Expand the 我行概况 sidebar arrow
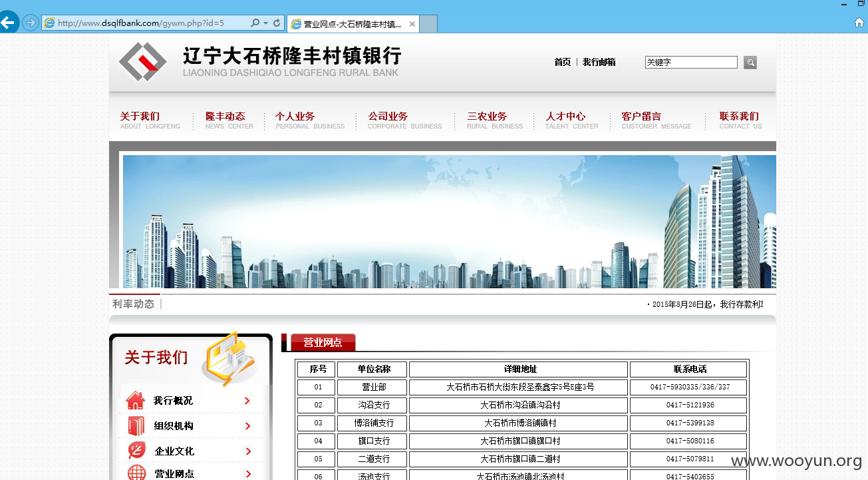Screen dimensions: 868x480 (247, 401)
